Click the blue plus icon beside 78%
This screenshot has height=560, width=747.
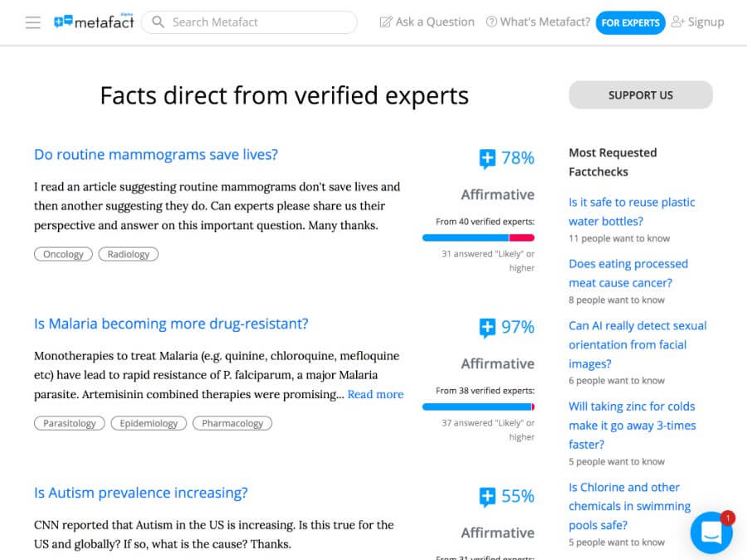point(487,158)
